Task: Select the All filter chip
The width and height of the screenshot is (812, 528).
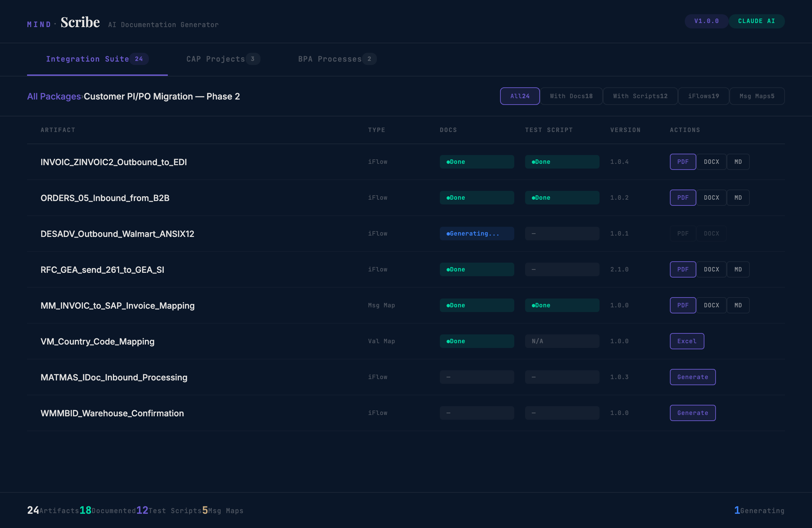Action: (x=520, y=96)
